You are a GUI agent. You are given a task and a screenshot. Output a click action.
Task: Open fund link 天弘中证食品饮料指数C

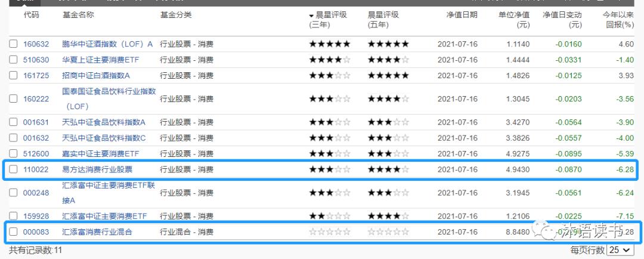tap(104, 138)
